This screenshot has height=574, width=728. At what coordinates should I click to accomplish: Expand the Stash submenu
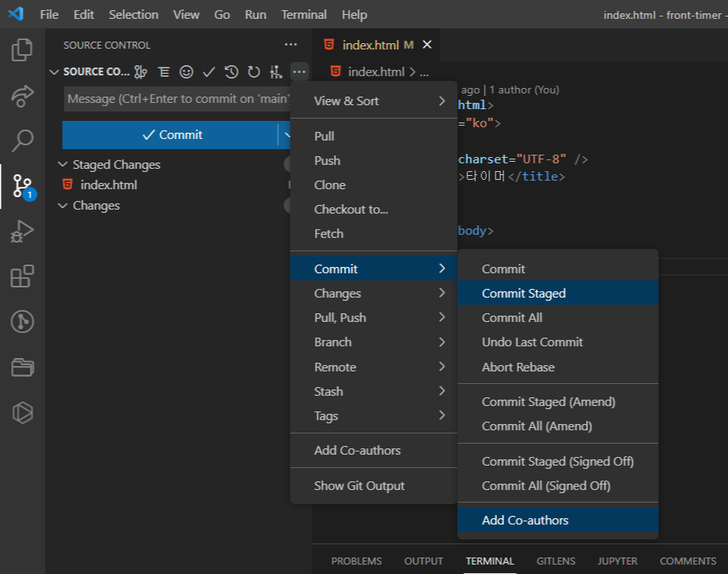pos(374,392)
